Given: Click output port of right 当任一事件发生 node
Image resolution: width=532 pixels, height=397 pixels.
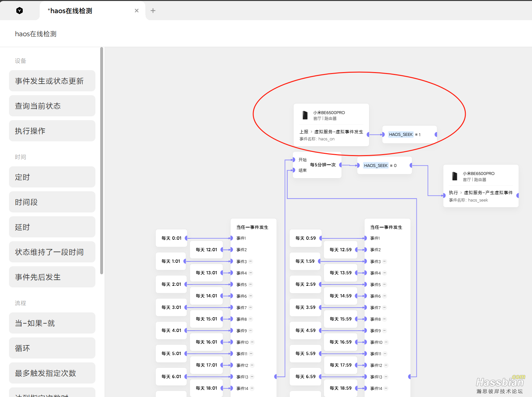Looking at the screenshot, I should 410,376.
